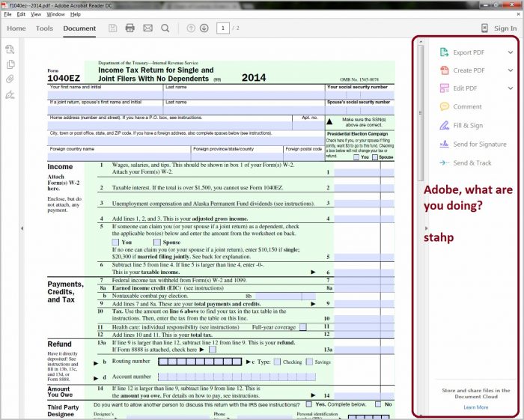524x420 pixels.
Task: Click the Create PDF icon
Action: (444, 70)
